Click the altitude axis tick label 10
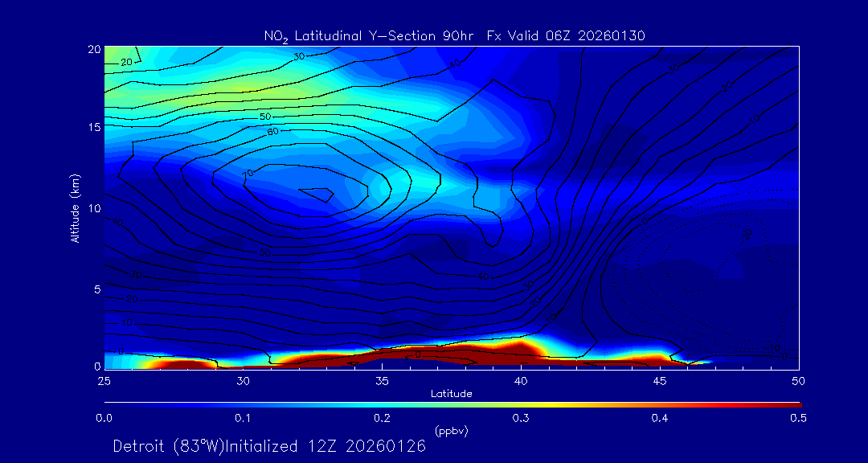Screen dimensions: 868x463 pos(93,207)
